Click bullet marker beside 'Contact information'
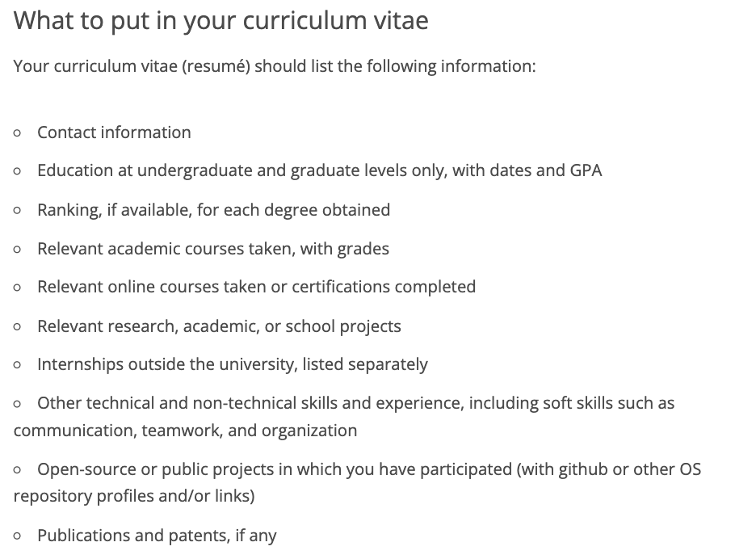 pos(17,133)
